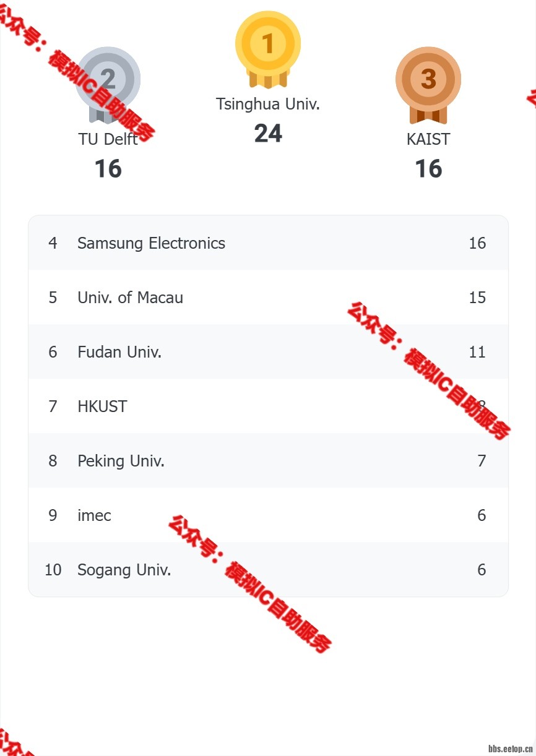The image size is (536, 756).
Task: Click the gold first-place medal icon
Action: click(x=268, y=45)
